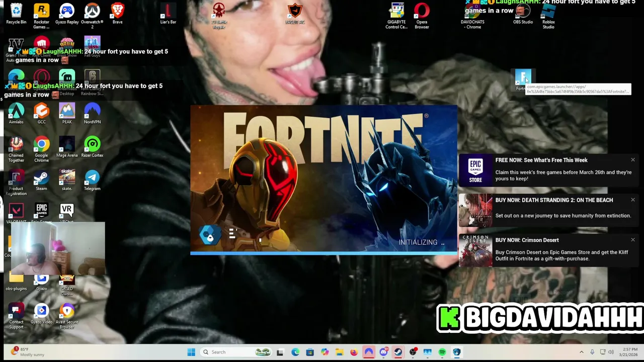Open the Recycle Bin desktop icon
The width and height of the screenshot is (644, 362).
(16, 14)
